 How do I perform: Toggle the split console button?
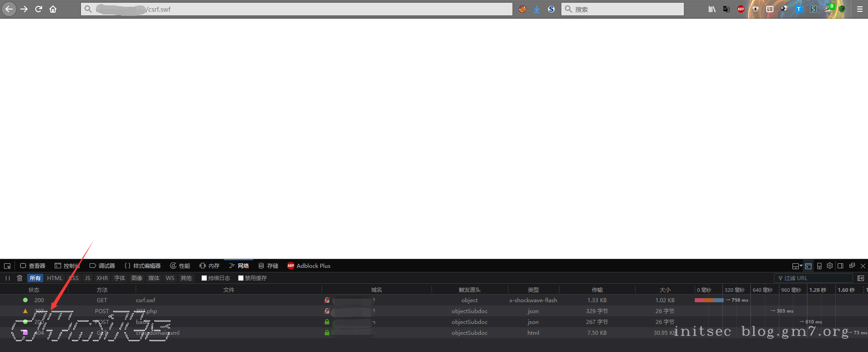808,266
